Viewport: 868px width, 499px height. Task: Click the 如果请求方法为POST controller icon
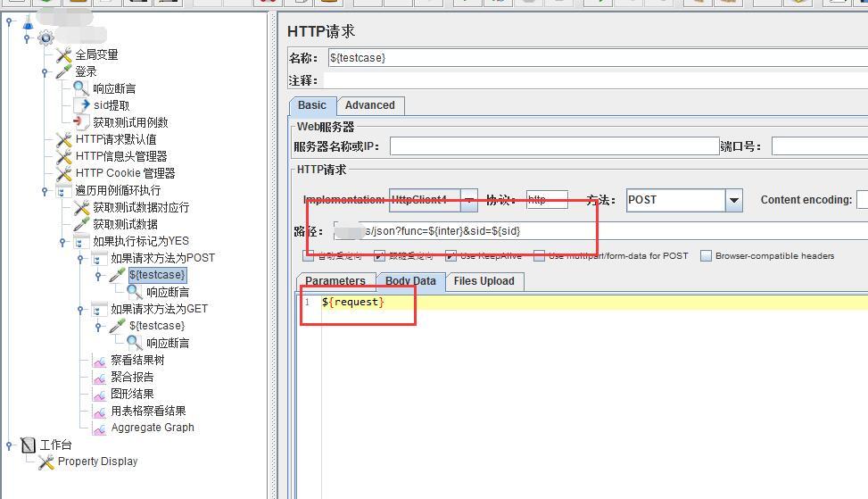coord(99,258)
